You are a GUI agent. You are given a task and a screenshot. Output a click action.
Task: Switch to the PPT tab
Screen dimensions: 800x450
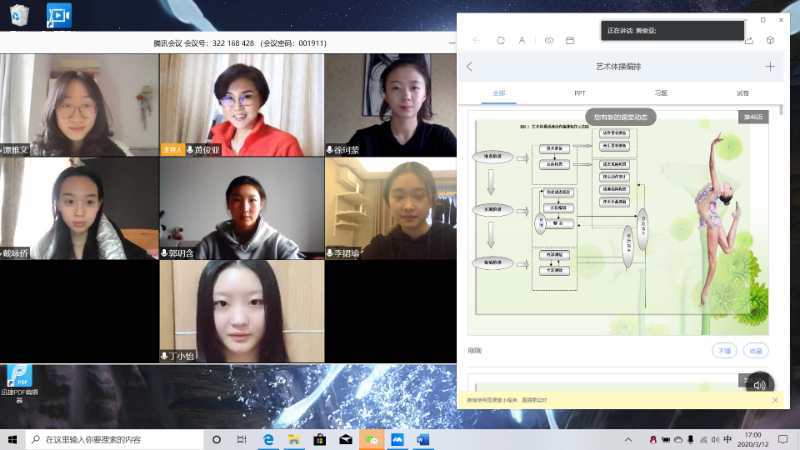point(579,93)
